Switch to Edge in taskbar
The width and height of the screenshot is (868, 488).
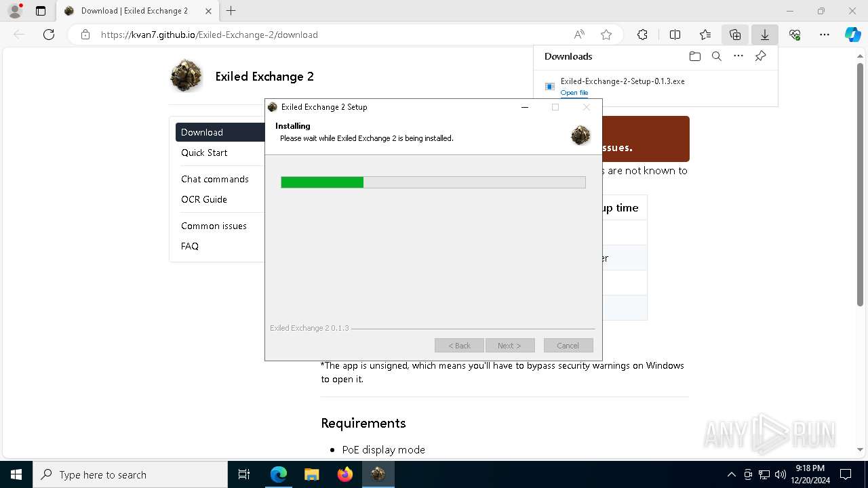click(279, 474)
